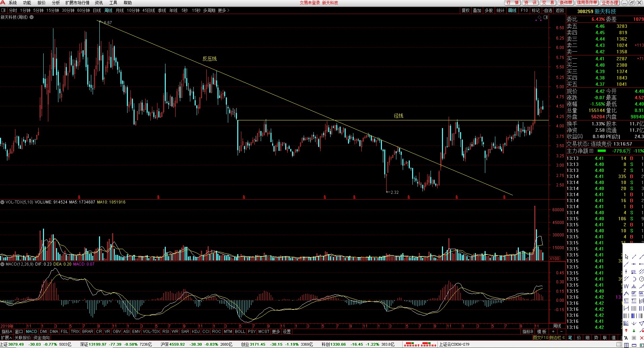Click the 交易 trading button
644x348 pixels.
(548, 3)
